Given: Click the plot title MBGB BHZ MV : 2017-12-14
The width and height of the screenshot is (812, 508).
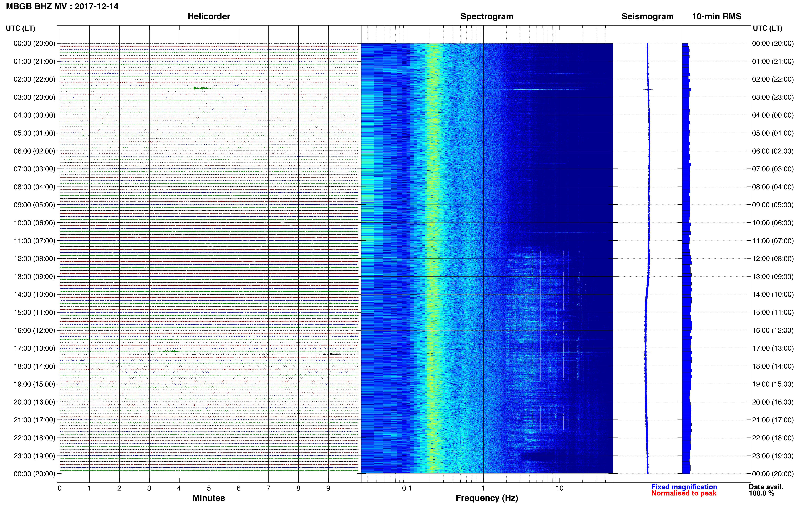Looking at the screenshot, I should [62, 6].
